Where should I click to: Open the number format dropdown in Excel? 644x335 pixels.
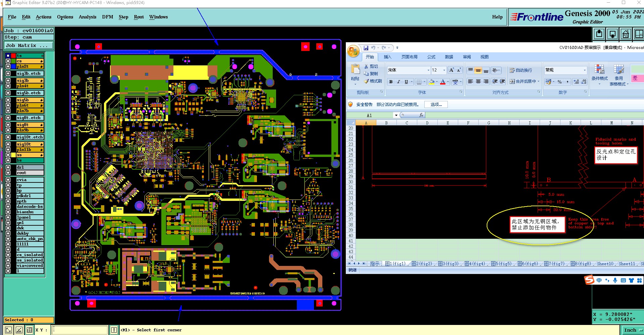pyautogui.click(x=585, y=70)
